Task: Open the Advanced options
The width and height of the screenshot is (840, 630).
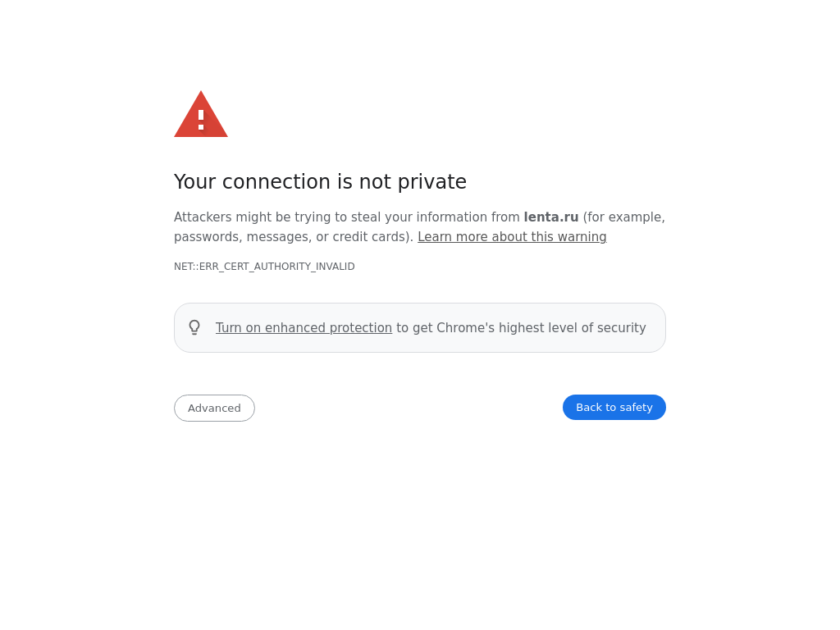Action: (214, 408)
